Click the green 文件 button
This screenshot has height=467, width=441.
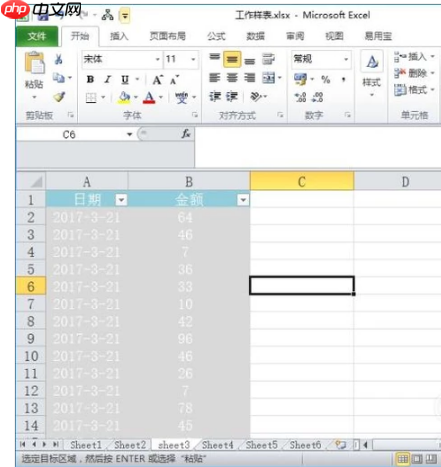click(x=37, y=36)
